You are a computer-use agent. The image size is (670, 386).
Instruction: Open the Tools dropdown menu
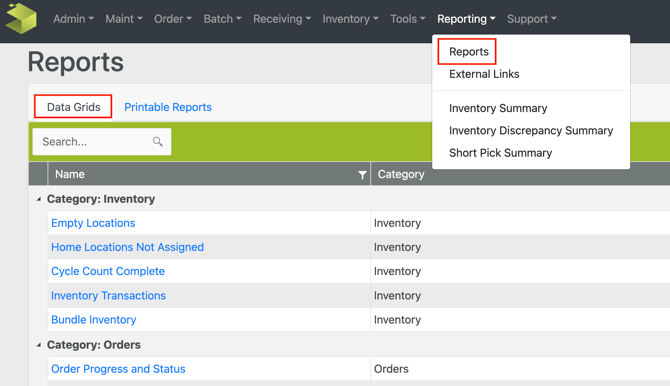pos(408,19)
